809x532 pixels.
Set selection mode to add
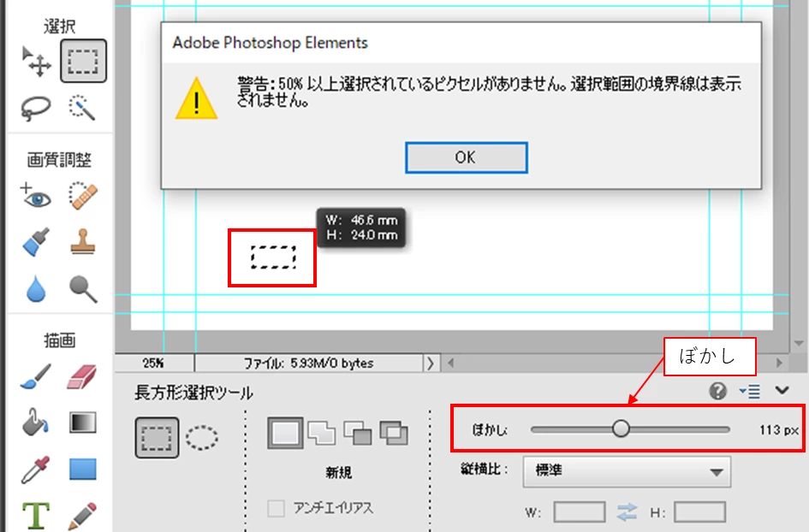pyautogui.click(x=321, y=433)
